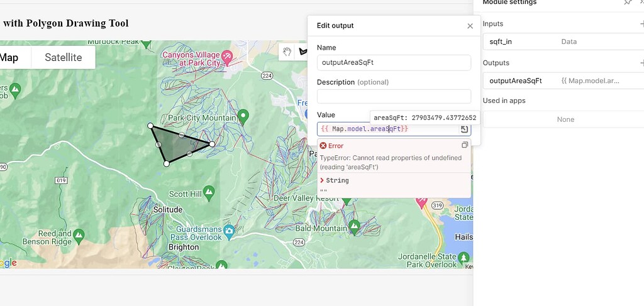Click the polygon's right corner vertex
The image size is (644, 306).
click(x=212, y=144)
